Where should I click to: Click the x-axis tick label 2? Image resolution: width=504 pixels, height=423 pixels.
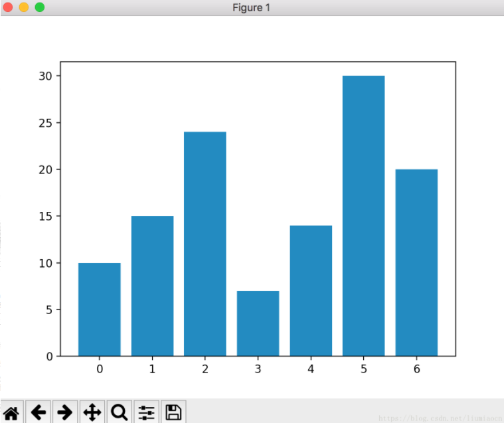[205, 369]
